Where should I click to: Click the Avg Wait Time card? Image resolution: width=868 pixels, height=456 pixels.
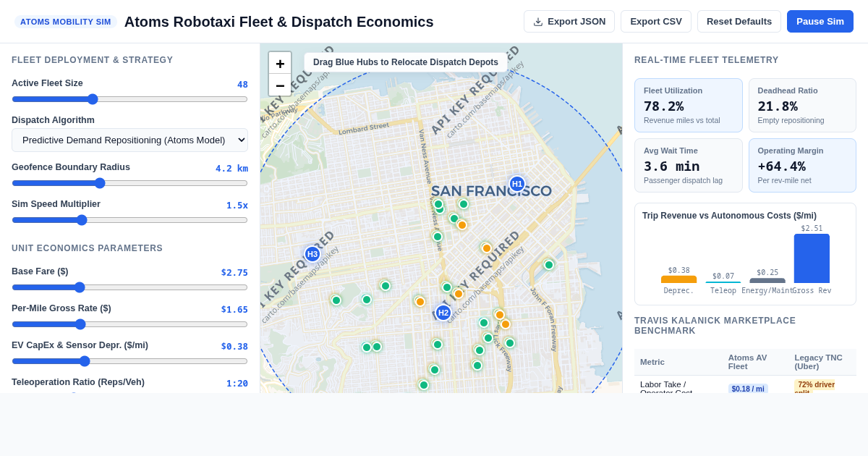689,166
